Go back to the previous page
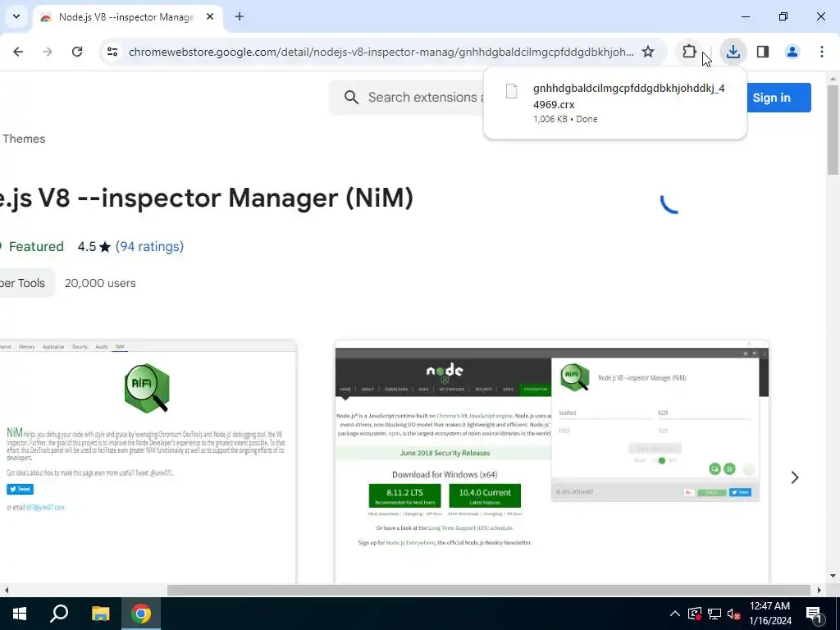 click(18, 52)
